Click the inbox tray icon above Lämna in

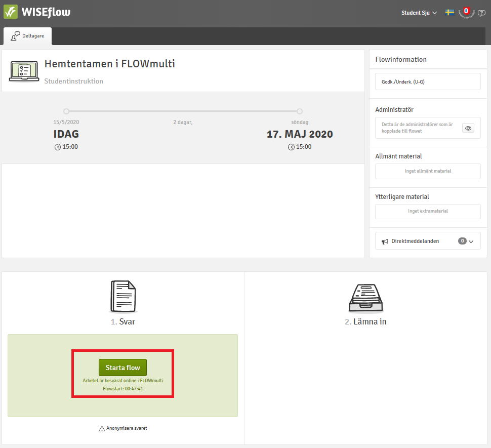(365, 298)
